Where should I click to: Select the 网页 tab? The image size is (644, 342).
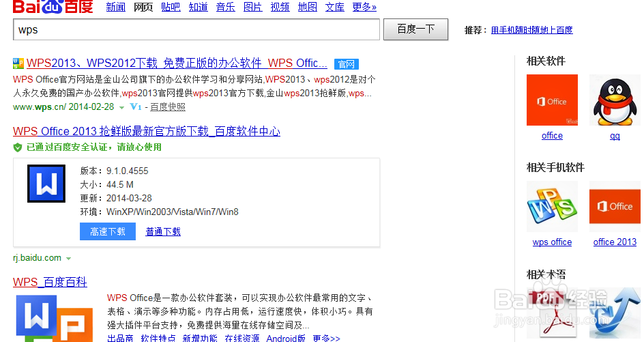click(143, 7)
